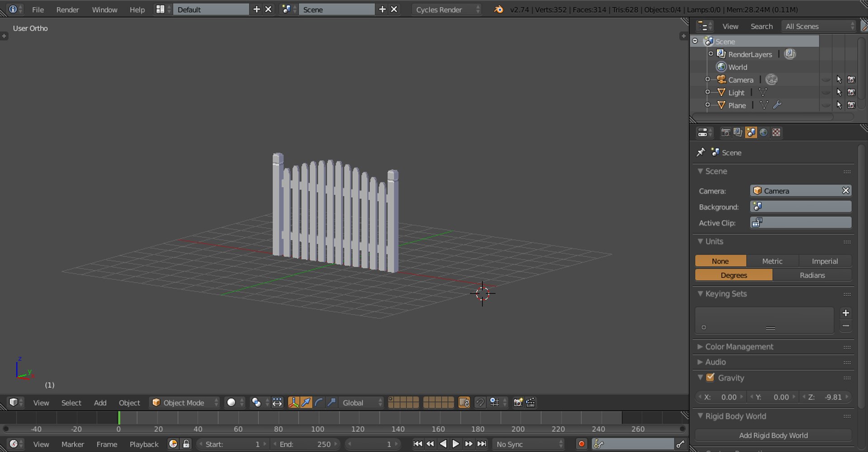The image size is (868, 452).
Task: Open the Timeline editor type selector
Action: tap(16, 444)
